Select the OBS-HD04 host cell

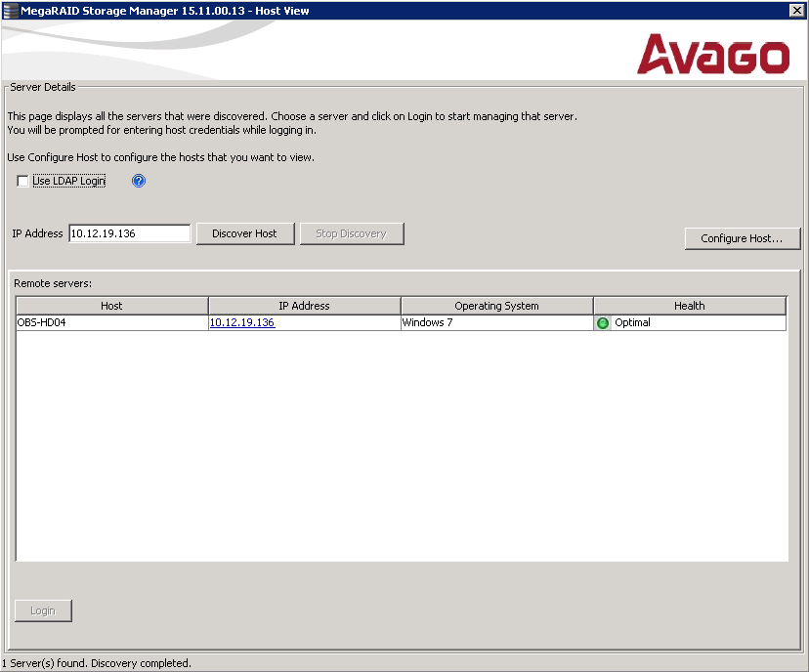112,322
